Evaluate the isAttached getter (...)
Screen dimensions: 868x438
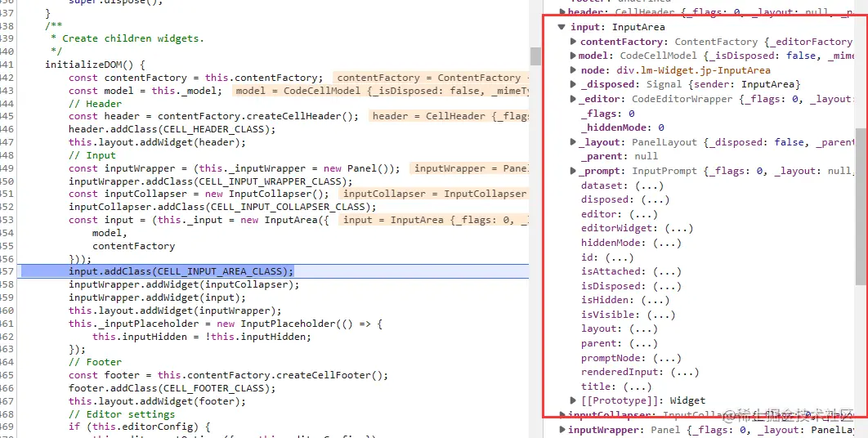click(x=667, y=271)
